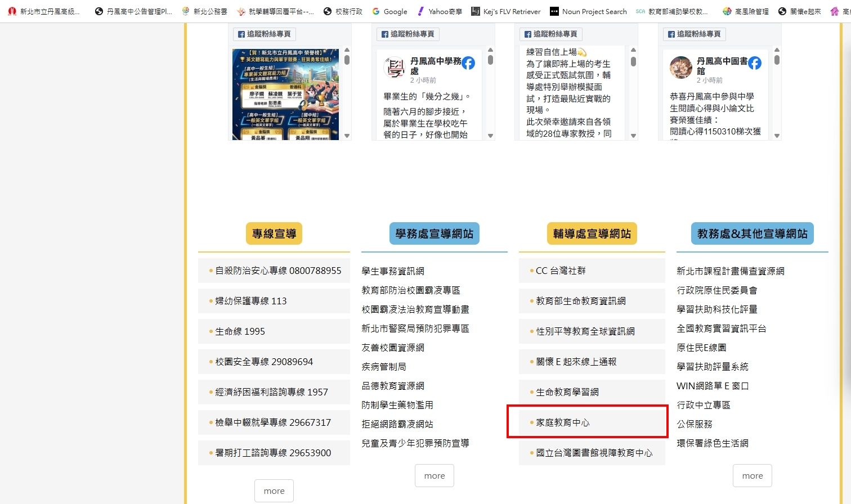Open 新北市警察局預防犯罪專區 link

[415, 328]
